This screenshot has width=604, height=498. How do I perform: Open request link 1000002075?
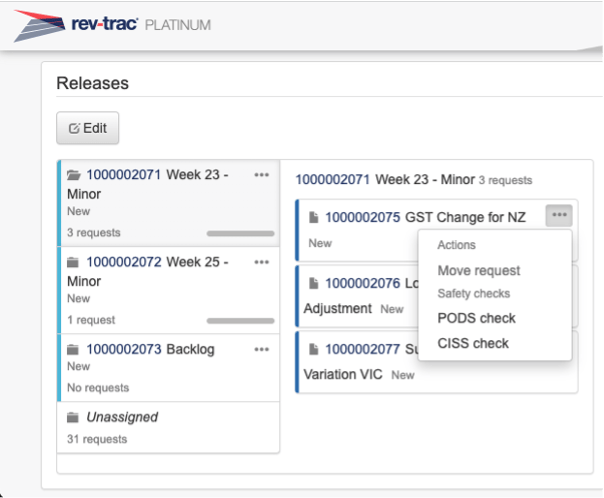click(362, 216)
